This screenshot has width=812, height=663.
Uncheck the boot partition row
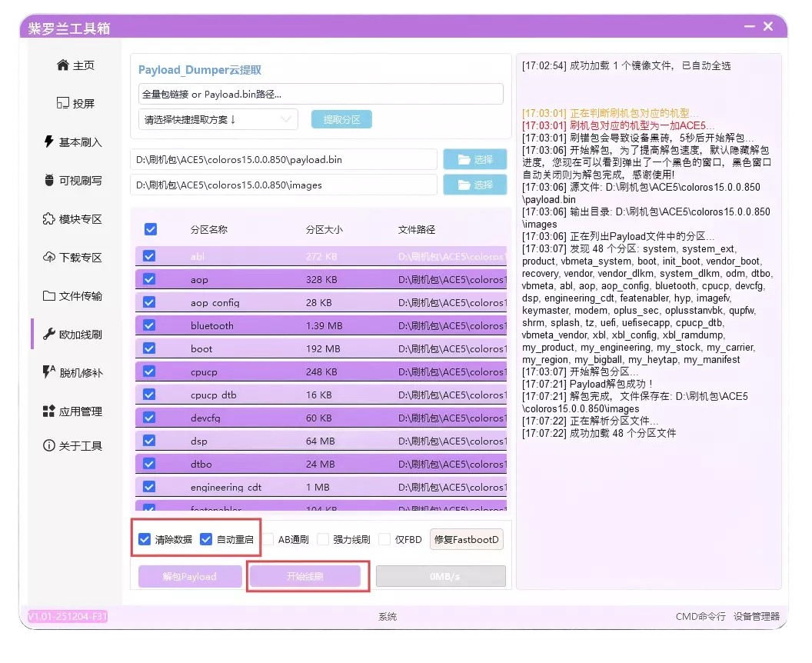[x=148, y=348]
